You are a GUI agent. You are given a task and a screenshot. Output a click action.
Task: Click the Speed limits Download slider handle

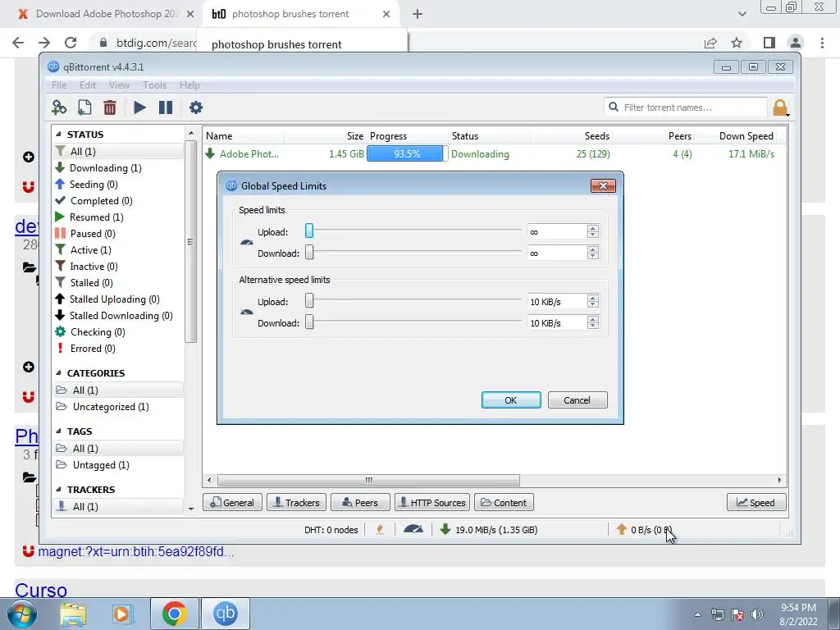pos(309,253)
